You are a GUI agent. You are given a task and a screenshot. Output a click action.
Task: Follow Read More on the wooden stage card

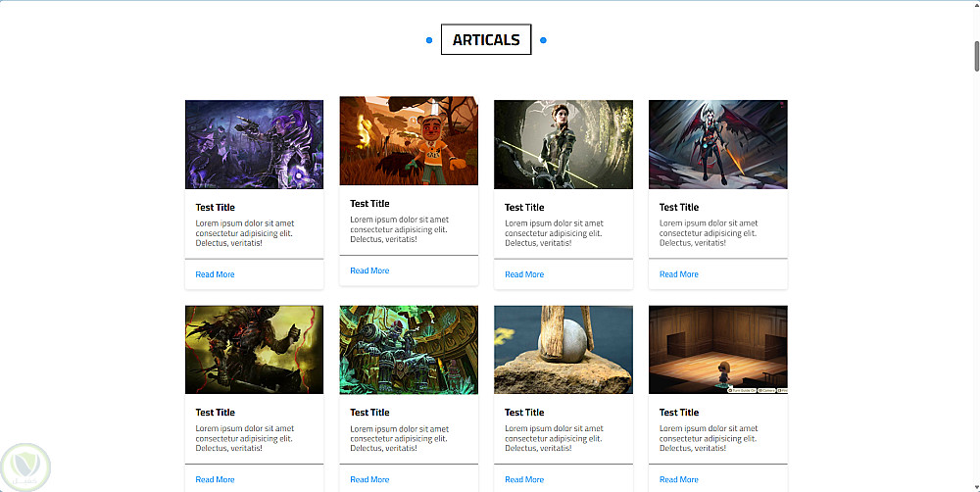tap(679, 479)
